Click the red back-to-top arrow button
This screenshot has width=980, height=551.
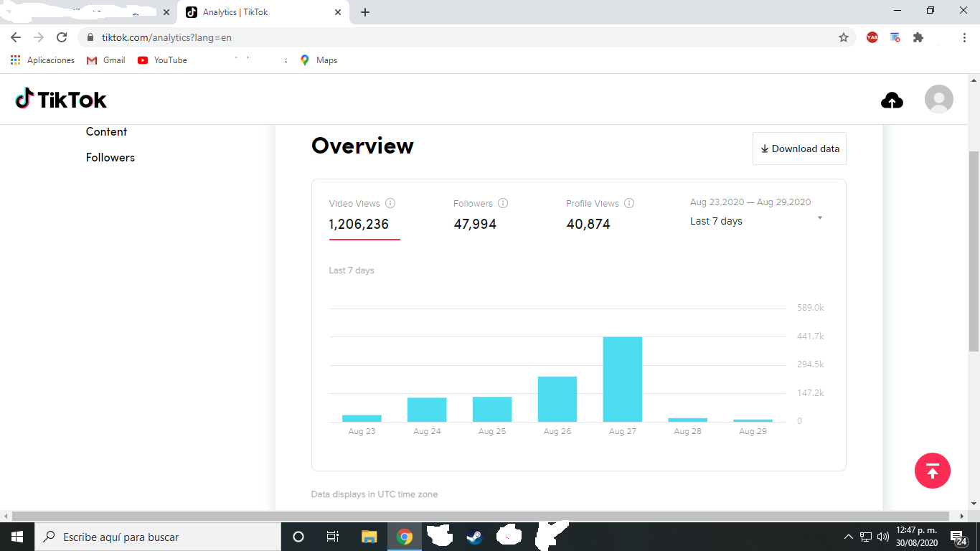coord(933,471)
